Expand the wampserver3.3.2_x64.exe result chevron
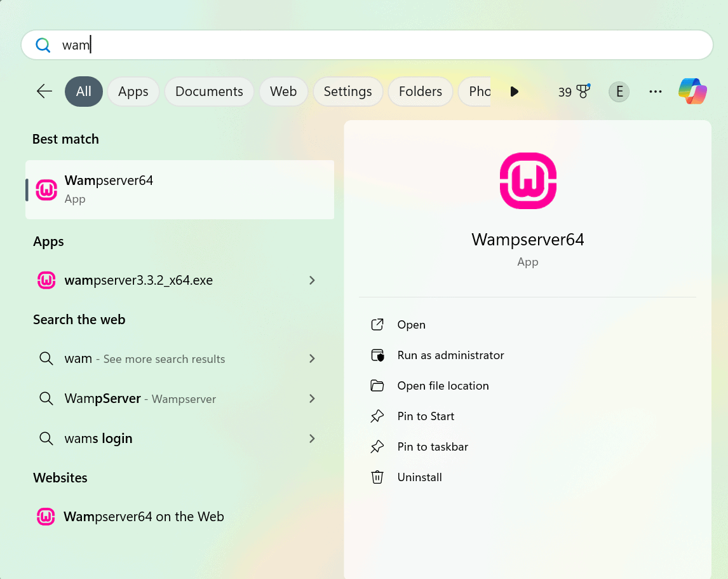Viewport: 728px width, 579px height. tap(312, 280)
